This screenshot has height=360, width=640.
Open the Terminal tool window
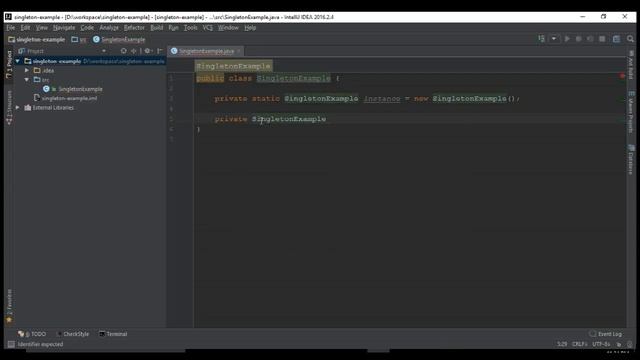tap(113, 334)
